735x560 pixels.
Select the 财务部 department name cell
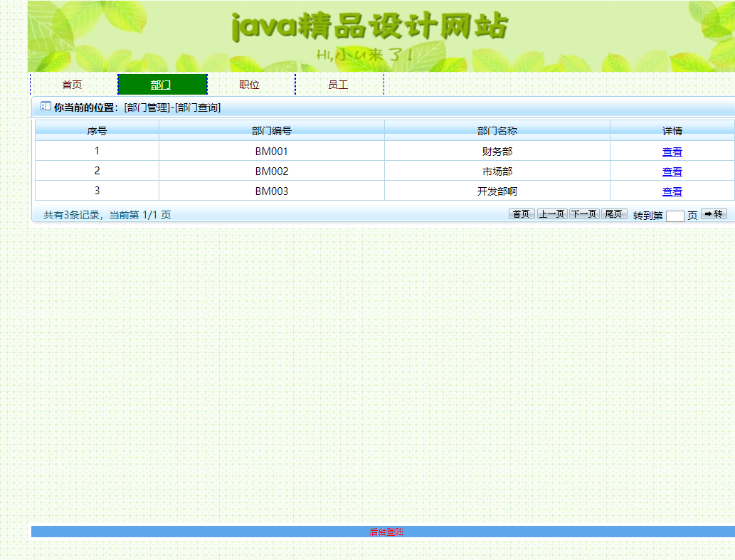tap(497, 152)
